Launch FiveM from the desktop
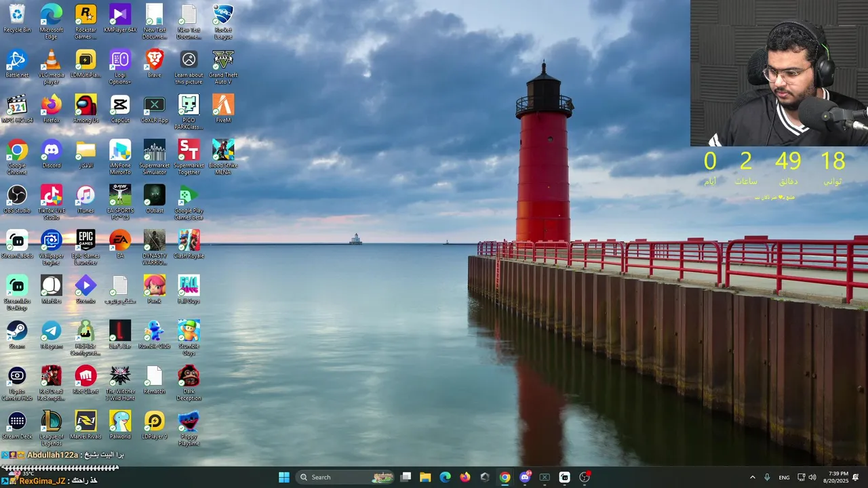 click(223, 109)
